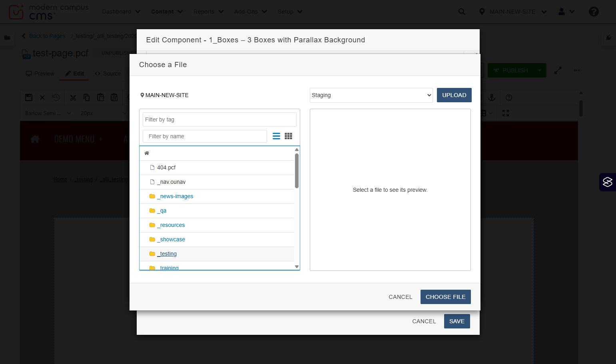Open the _testing folder
Viewport: 616px width, 364px height.
coord(167,254)
